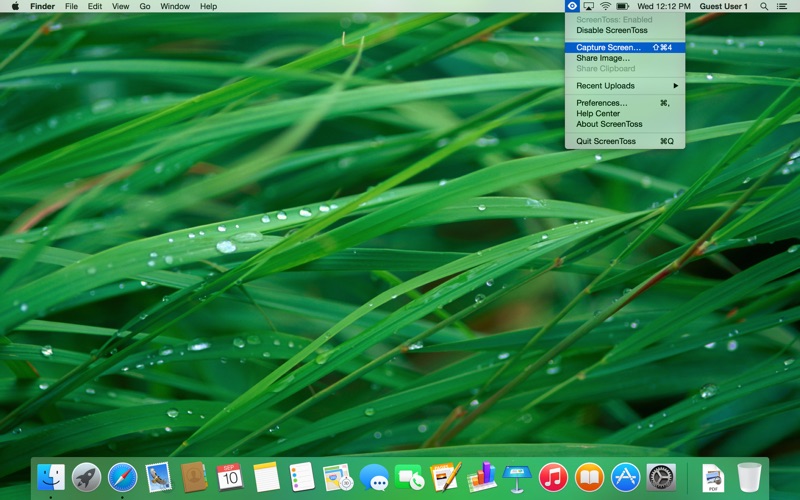Open About ScreenToss
Viewport: 800px width, 500px height.
609,124
